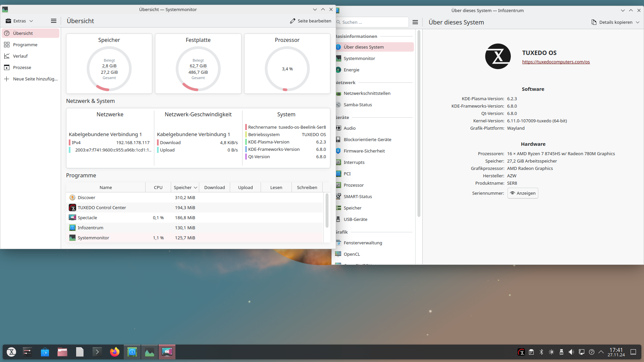Select TUXEDO Control Center row icon
Viewport: 644px width, 362px height.
coord(72,207)
